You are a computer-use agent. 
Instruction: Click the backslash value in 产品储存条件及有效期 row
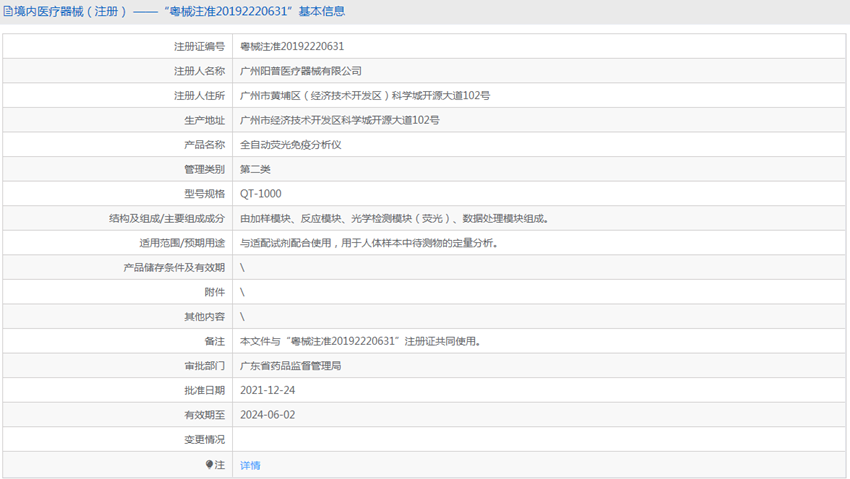242,267
